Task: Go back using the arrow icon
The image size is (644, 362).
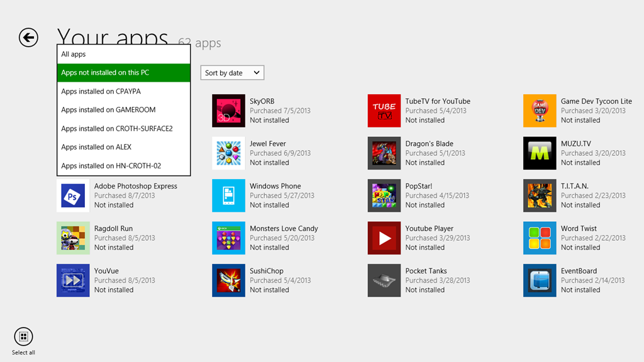Action: point(28,37)
